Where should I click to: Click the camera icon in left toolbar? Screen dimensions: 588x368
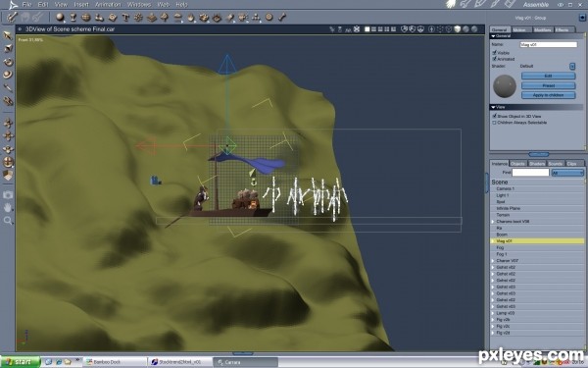click(8, 194)
